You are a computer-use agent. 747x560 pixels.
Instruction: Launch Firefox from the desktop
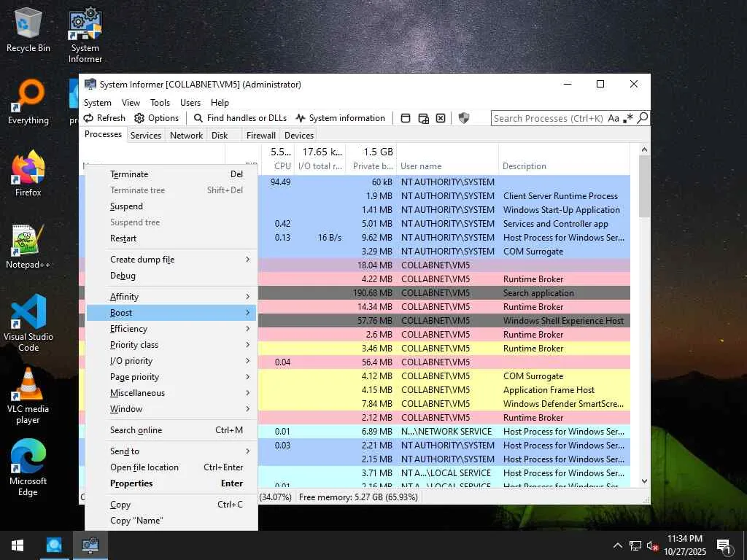click(28, 174)
